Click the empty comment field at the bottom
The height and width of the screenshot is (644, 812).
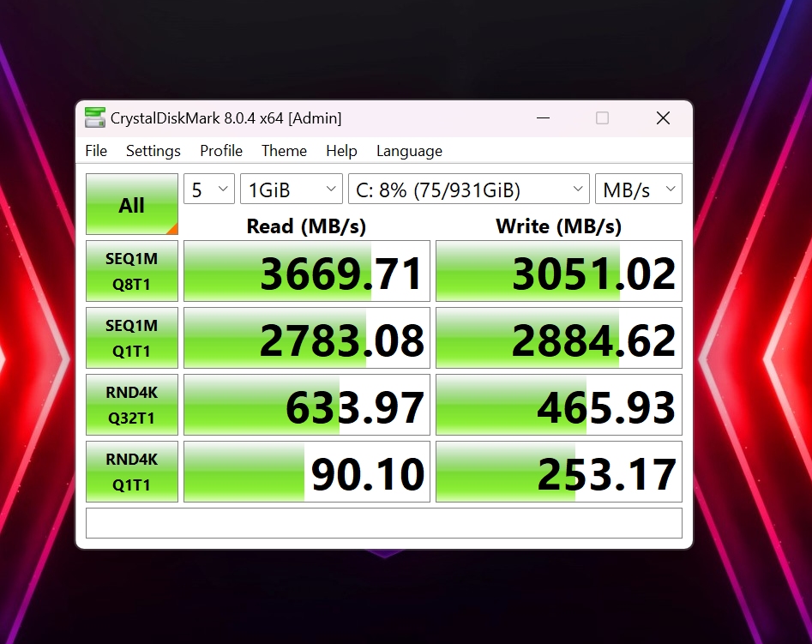384,523
